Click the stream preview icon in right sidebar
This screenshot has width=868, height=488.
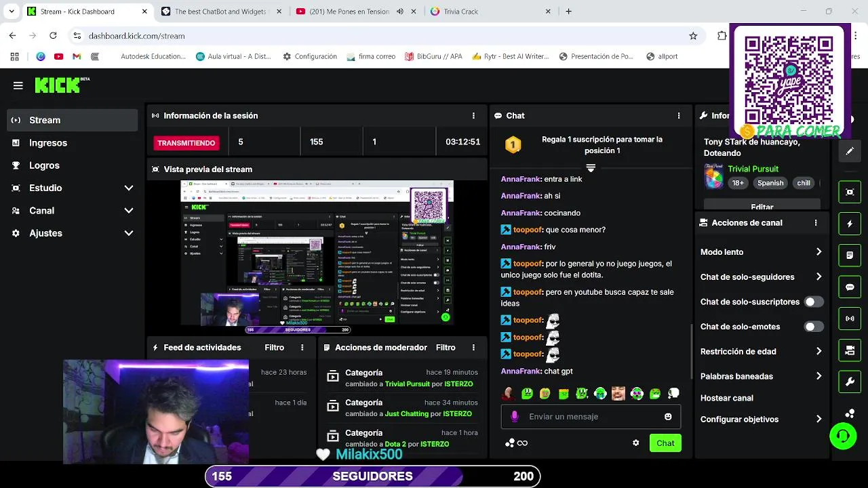850,192
